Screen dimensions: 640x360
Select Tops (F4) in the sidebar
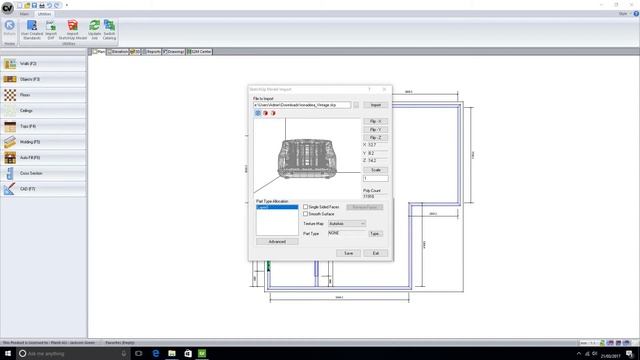43,126
